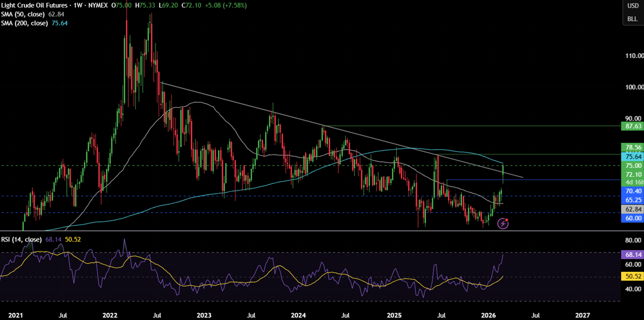Click the gray 62.84 SMA price label
Image resolution: width=644 pixels, height=320 pixels.
(x=633, y=210)
